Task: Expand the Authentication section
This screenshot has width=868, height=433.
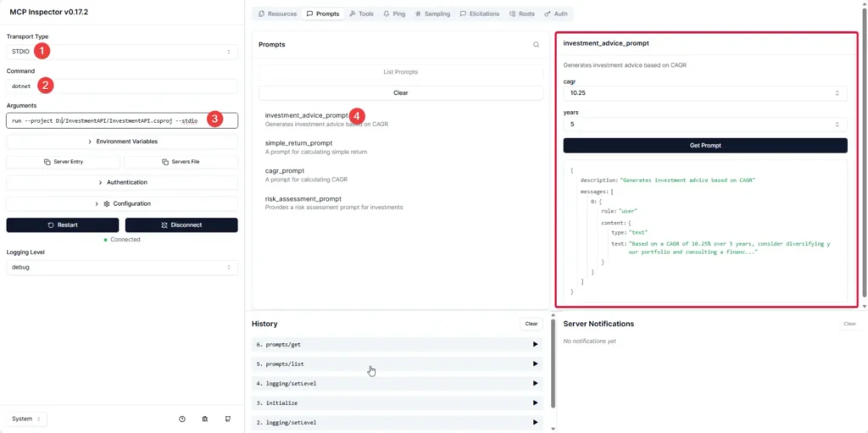Action: click(x=122, y=182)
